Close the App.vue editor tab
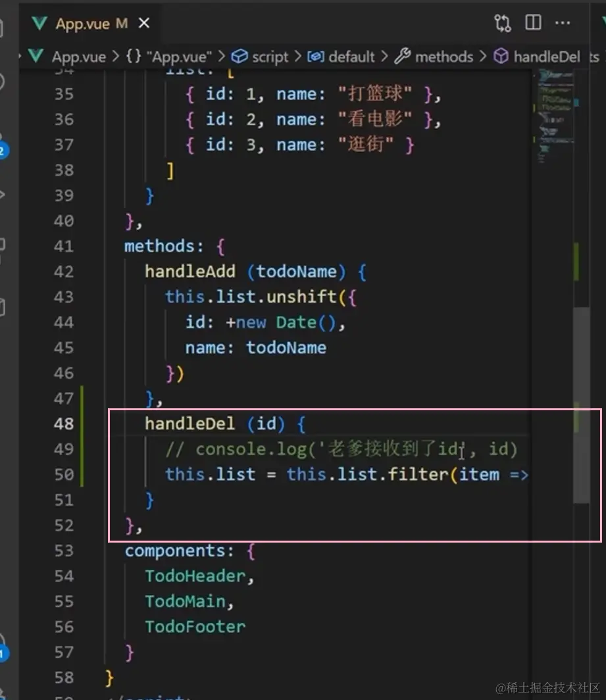The width and height of the screenshot is (606, 700). (x=143, y=23)
